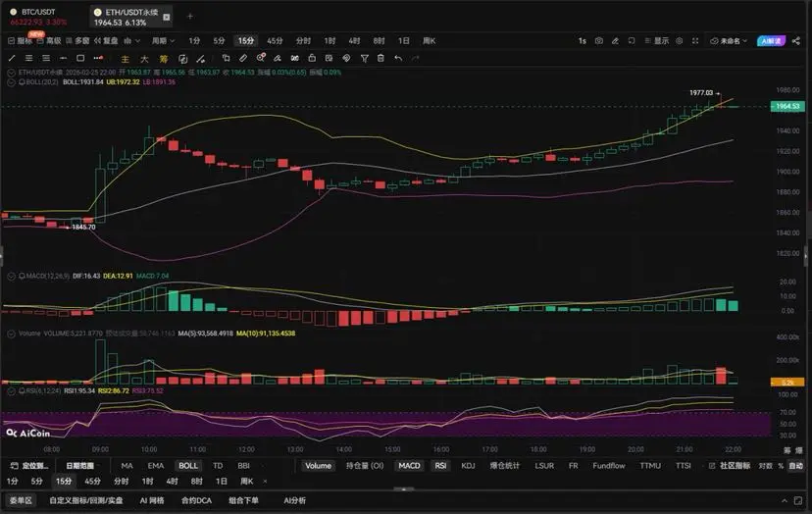Image resolution: width=812 pixels, height=514 pixels.
Task: Click the 多窗 multi-window button
Action: (x=77, y=40)
